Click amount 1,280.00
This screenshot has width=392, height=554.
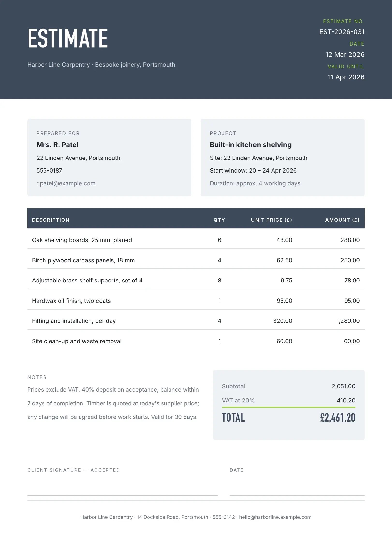click(x=348, y=321)
